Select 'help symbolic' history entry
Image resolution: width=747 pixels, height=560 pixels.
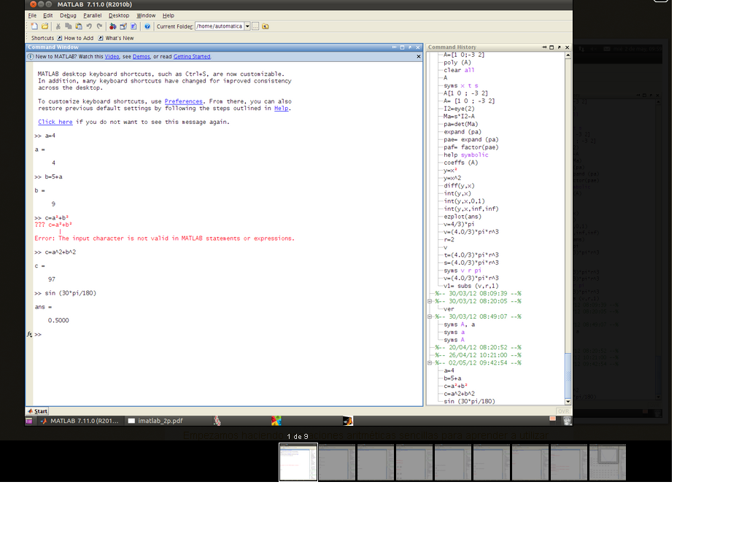click(x=466, y=155)
